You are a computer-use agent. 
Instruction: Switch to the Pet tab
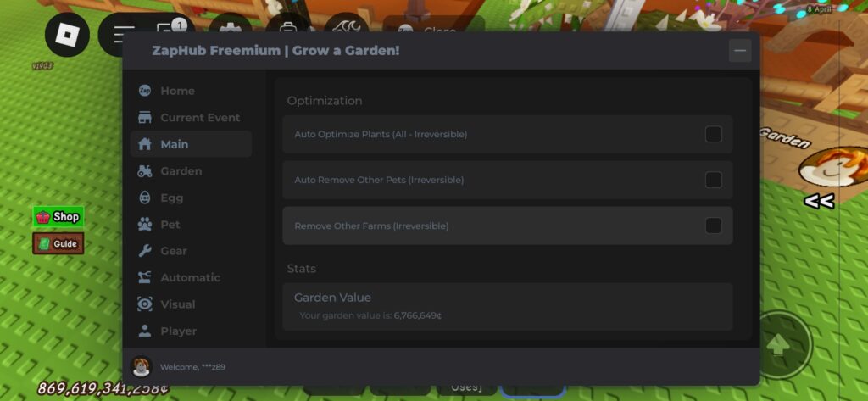point(191,225)
